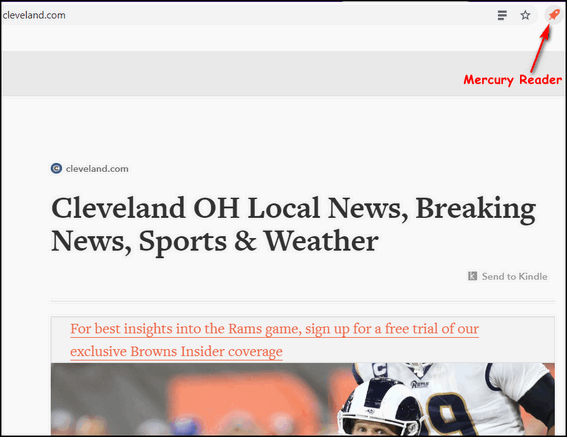Click the News, Sports & Weather headline line

215,241
